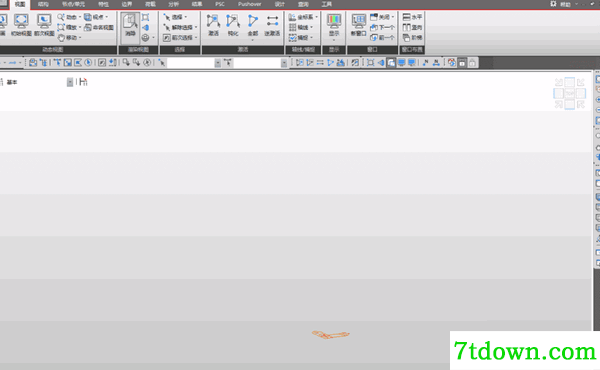Tile windows with 水平 horizontal layout
This screenshot has width=600, height=370.
point(412,17)
